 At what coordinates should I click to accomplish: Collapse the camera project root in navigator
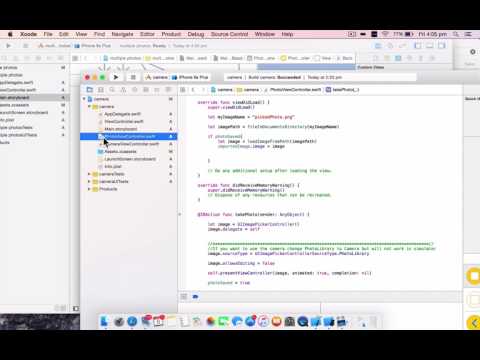pos(84,99)
